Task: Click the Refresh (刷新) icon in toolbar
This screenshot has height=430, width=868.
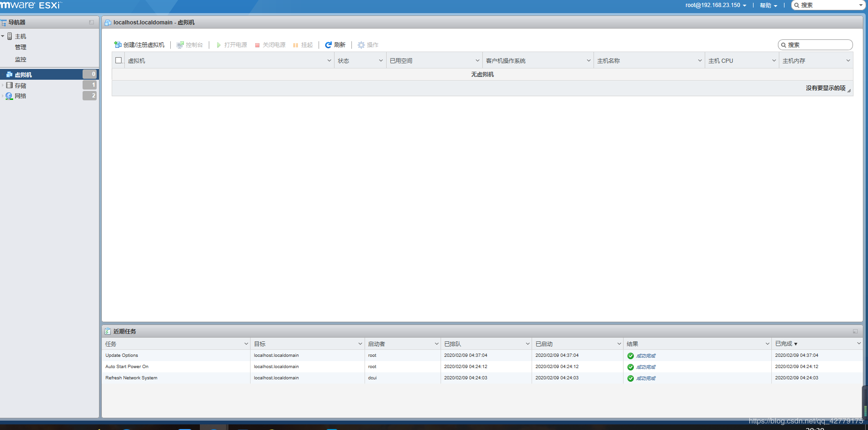Action: 328,45
